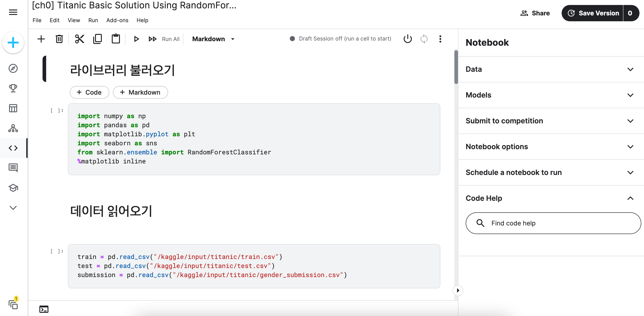Open the Edit menu
Viewport: 644px width, 316px height.
point(55,20)
